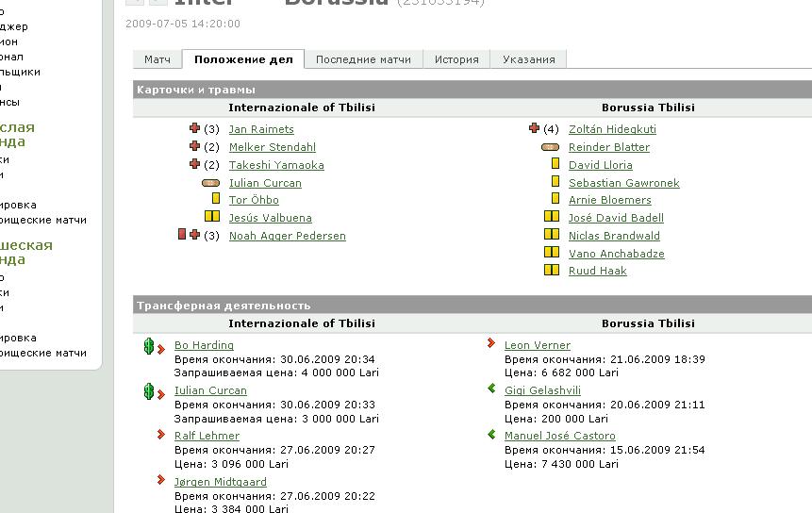Click yellow card icon beside David Lloria
Screen dimensions: 812x513
555,163
